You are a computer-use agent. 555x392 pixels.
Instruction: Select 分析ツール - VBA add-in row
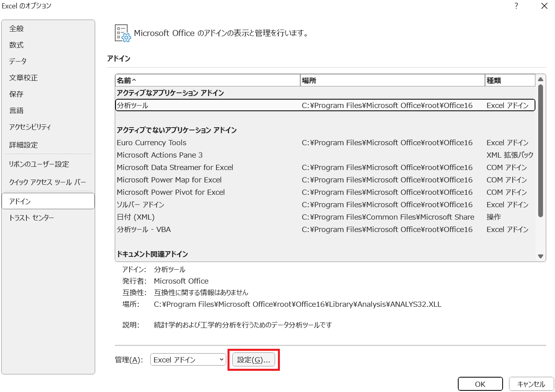tap(325, 230)
